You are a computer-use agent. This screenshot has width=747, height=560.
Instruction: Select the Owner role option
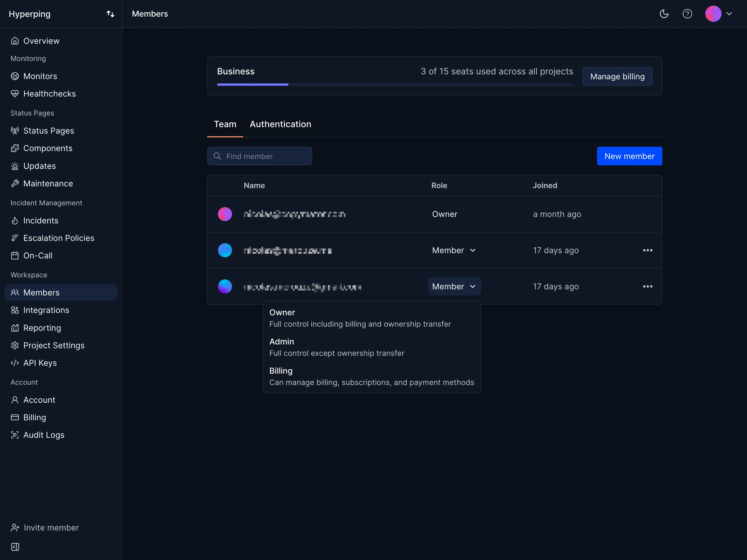(371, 318)
